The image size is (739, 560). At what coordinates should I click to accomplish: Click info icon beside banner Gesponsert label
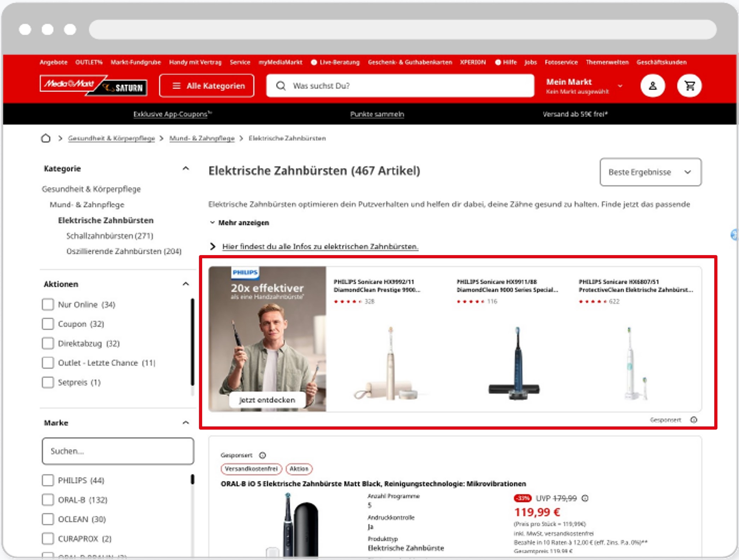coord(694,420)
